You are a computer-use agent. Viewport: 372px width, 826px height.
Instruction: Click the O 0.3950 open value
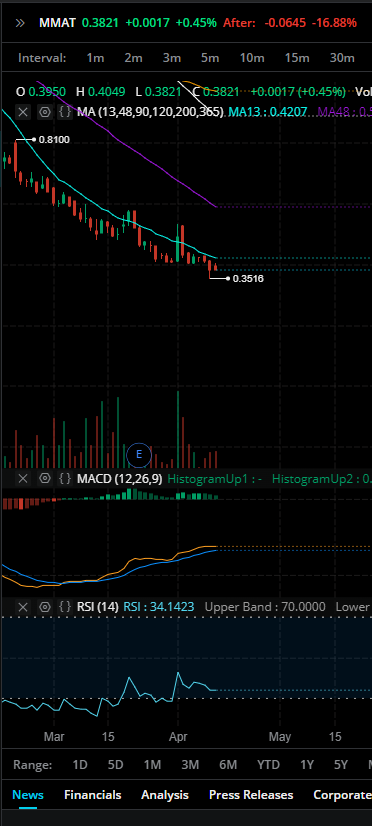(x=41, y=92)
